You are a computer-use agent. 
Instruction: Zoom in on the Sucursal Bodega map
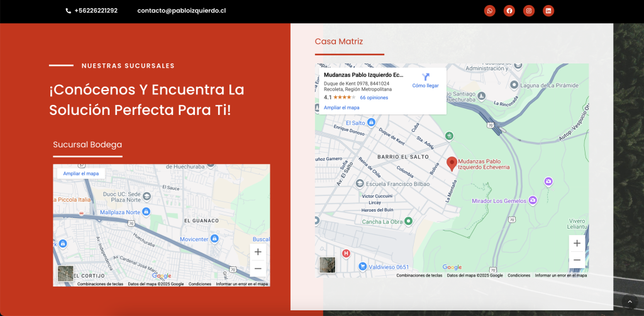[258, 251]
